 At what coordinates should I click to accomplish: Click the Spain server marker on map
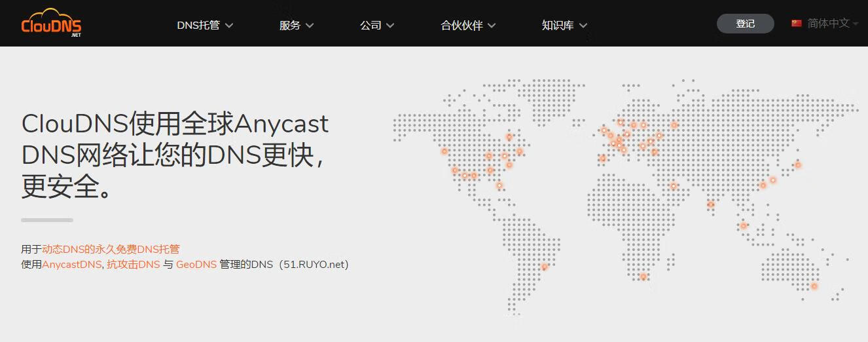(x=603, y=158)
